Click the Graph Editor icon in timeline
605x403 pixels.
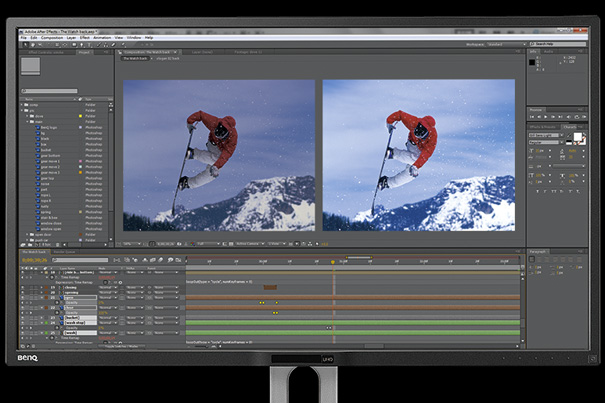tap(178, 260)
